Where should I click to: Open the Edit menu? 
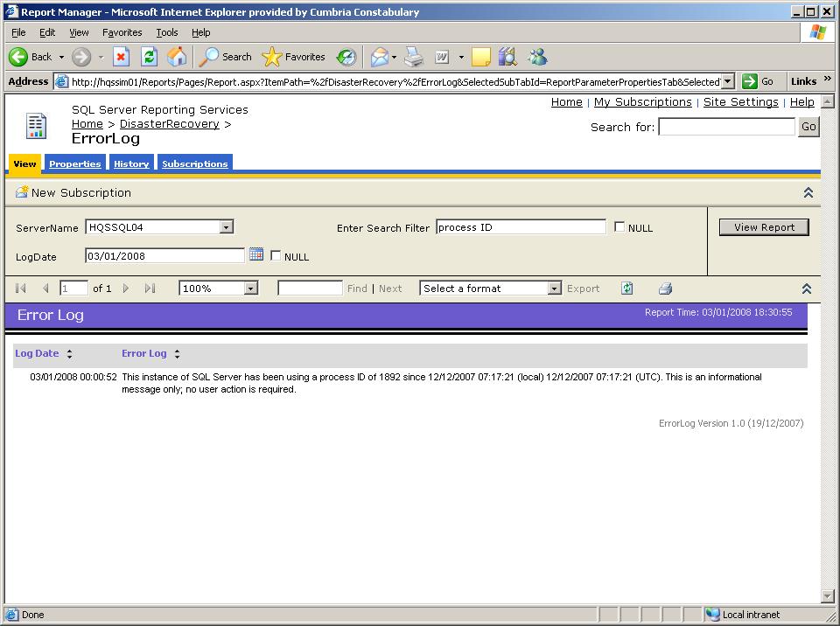pos(47,32)
